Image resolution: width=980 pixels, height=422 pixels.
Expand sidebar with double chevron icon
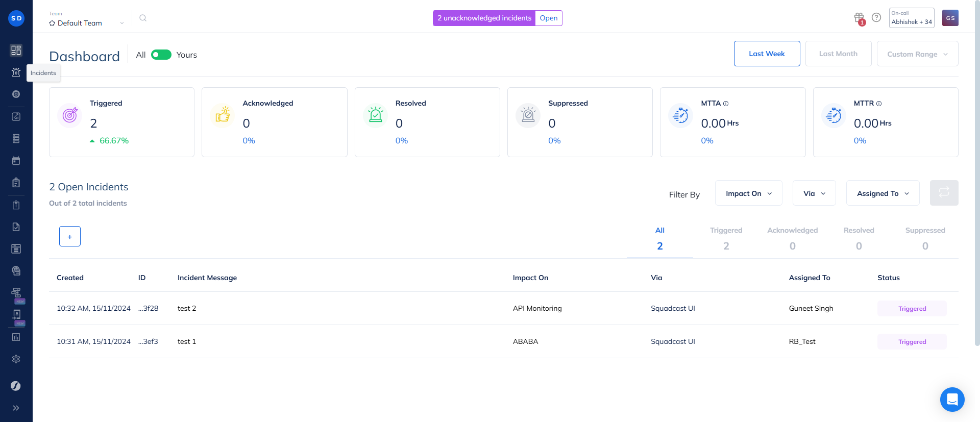point(16,408)
